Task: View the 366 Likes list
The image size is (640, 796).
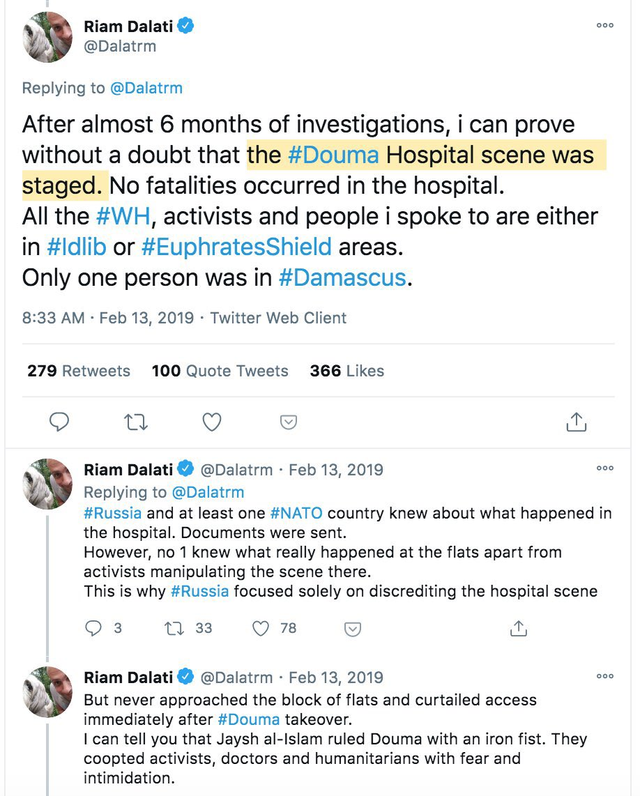Action: click(346, 371)
